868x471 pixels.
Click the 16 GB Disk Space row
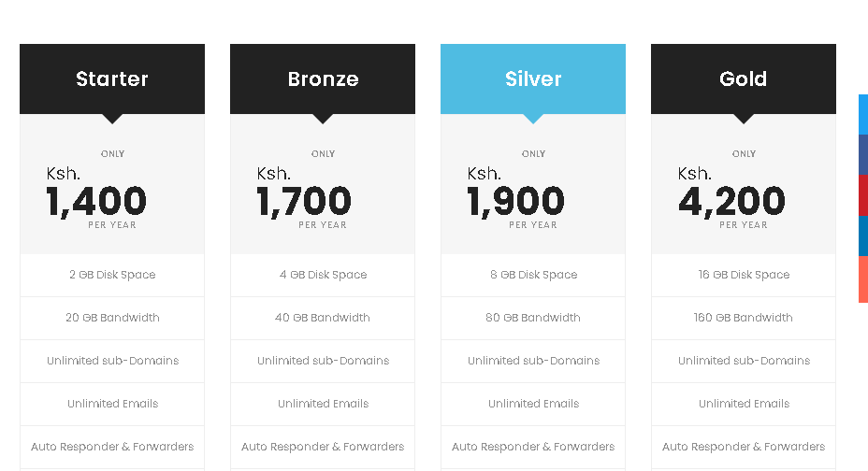pos(744,275)
